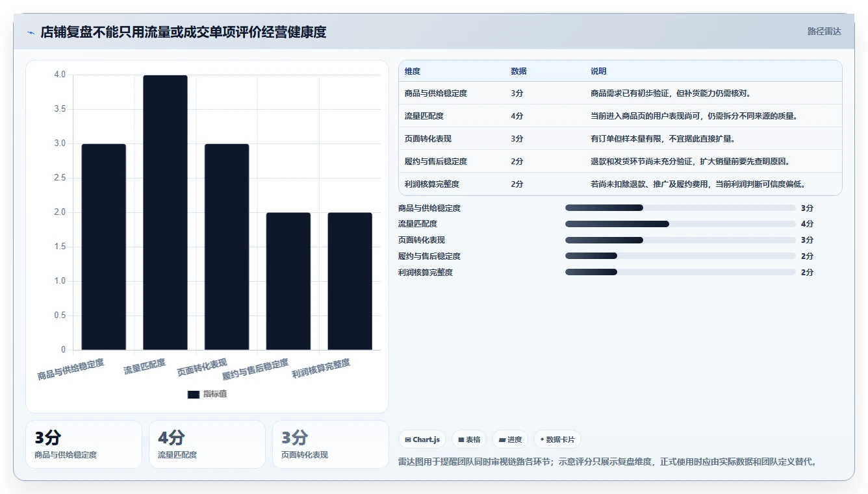Click the description starting 有订单但样本量有限
The width and height of the screenshot is (868, 494).
tap(663, 139)
